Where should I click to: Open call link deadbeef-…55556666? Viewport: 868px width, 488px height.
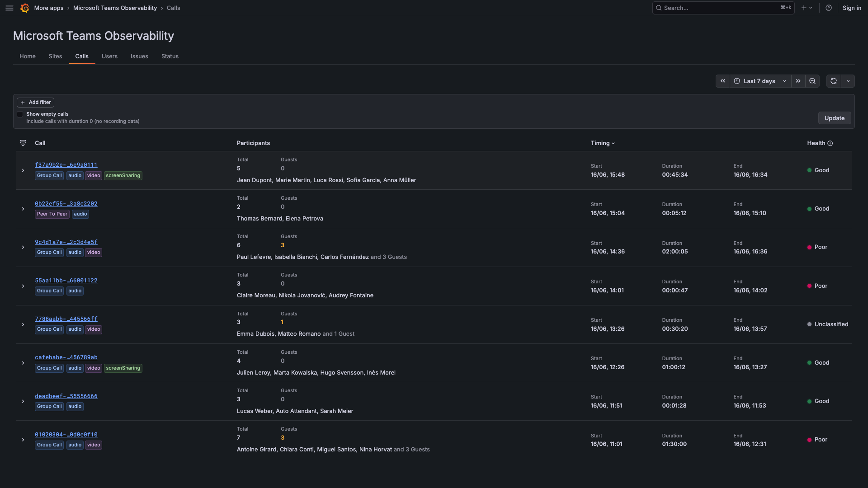tap(66, 396)
